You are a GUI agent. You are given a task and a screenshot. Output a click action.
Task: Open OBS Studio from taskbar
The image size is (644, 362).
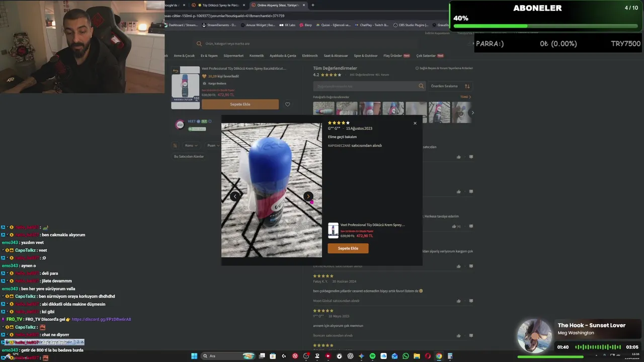click(306, 356)
